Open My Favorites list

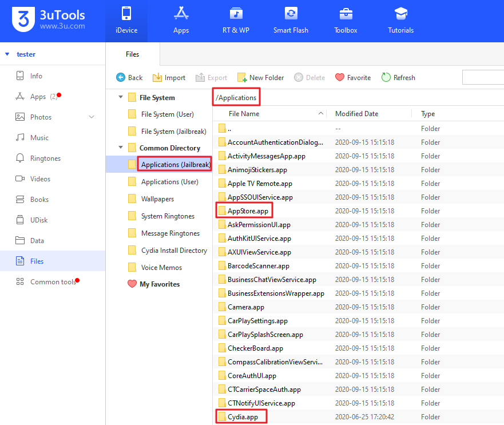click(x=154, y=284)
